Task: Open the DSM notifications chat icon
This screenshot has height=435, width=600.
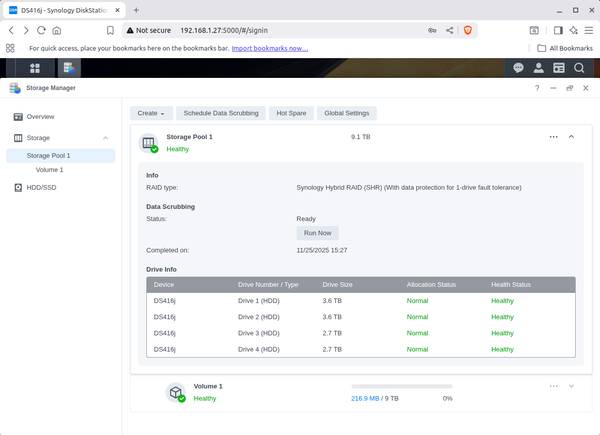Action: coord(518,68)
